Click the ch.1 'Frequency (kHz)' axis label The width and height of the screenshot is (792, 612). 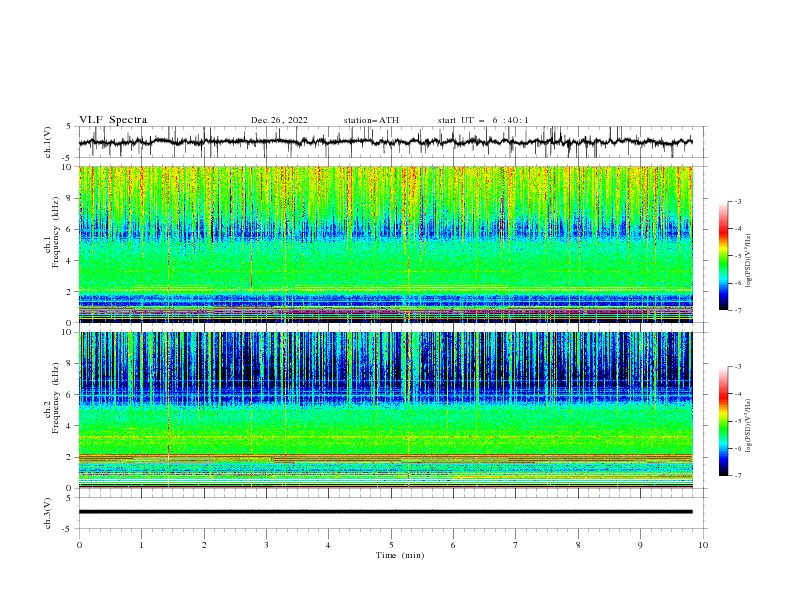(56, 233)
